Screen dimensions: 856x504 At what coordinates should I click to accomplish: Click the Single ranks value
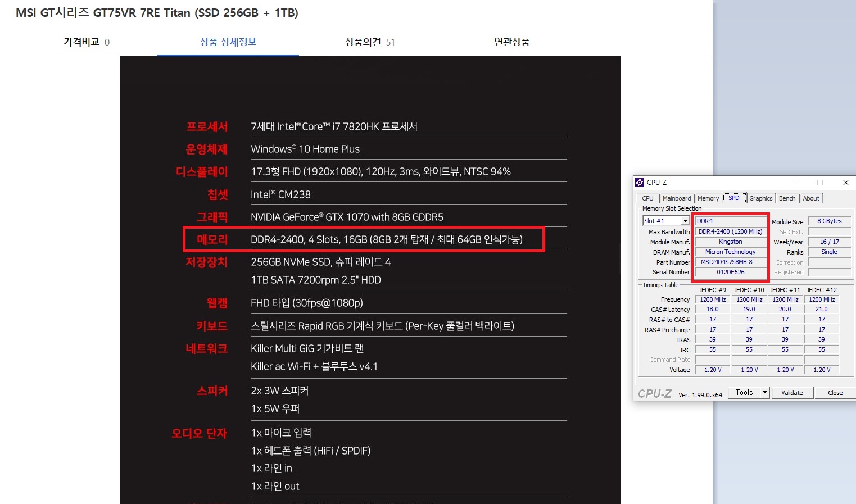click(830, 252)
